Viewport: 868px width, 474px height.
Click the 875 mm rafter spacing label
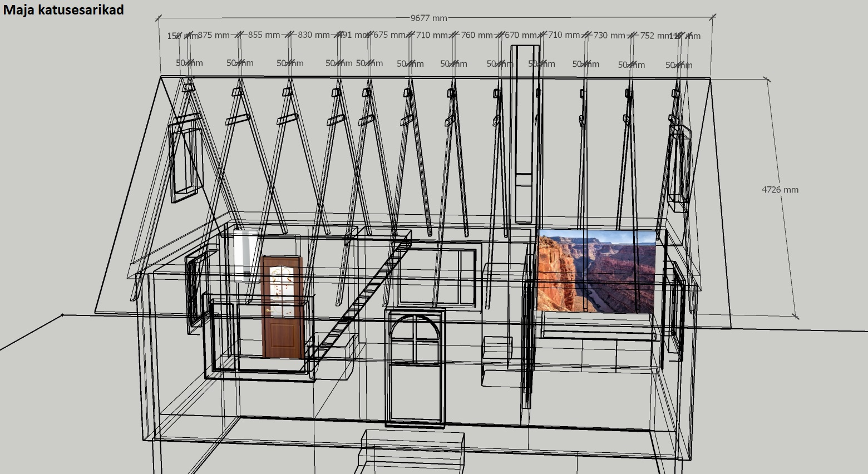[x=214, y=35]
